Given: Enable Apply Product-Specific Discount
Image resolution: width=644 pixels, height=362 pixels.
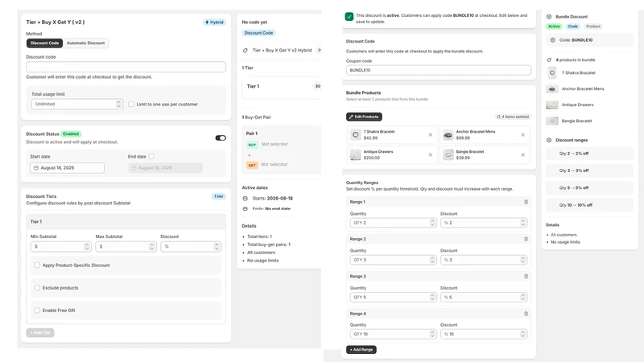Looking at the screenshot, I should [37, 265].
